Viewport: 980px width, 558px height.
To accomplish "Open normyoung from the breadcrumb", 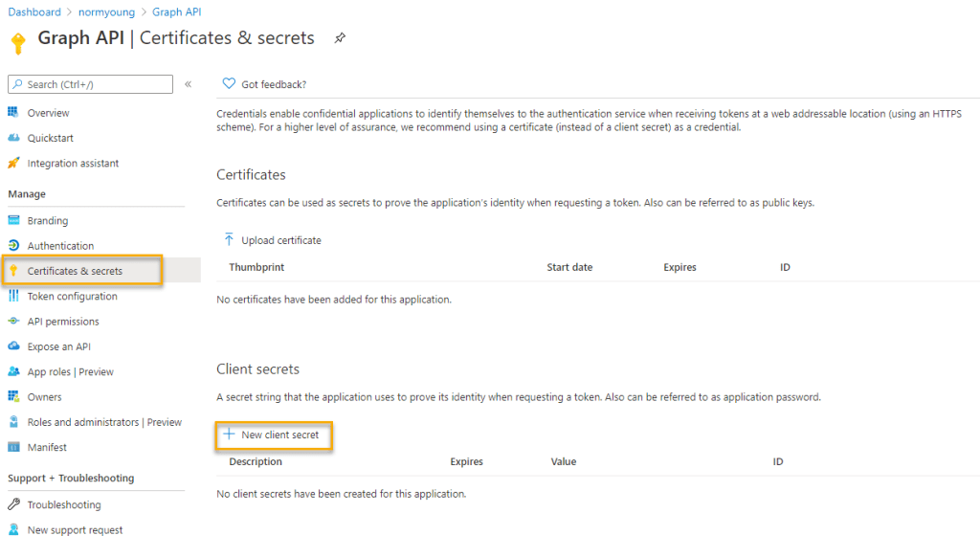I will tap(106, 11).
